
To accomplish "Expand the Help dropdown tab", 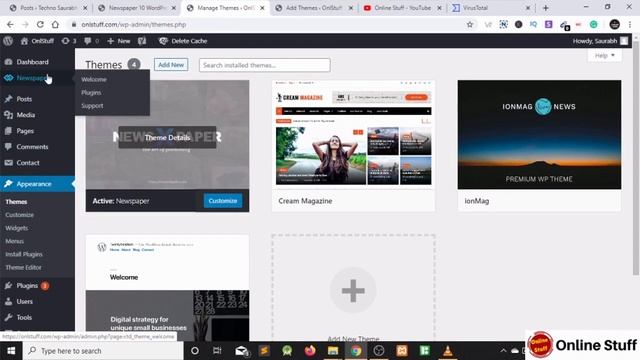I will coord(604,56).
